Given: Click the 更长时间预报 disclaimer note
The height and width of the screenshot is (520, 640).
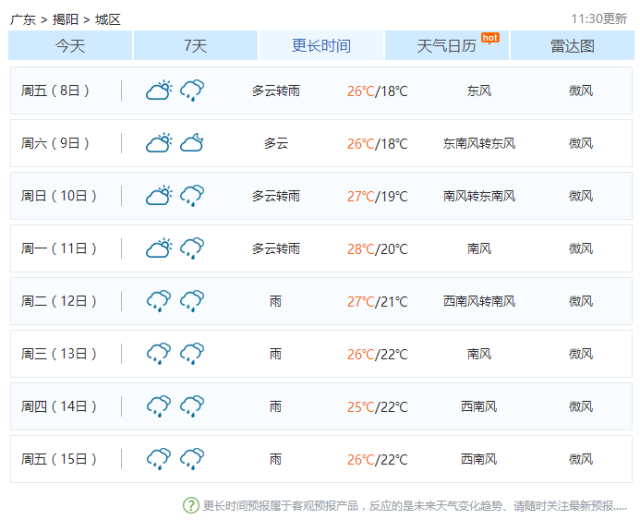Looking at the screenshot, I should (x=415, y=506).
